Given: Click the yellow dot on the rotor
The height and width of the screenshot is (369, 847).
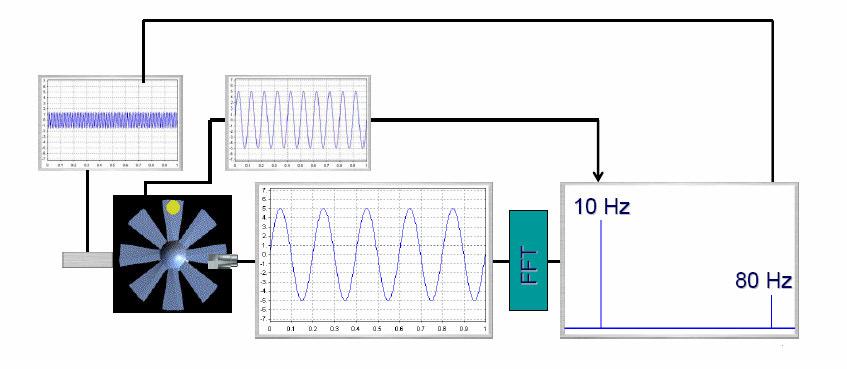Looking at the screenshot, I should 173,207.
